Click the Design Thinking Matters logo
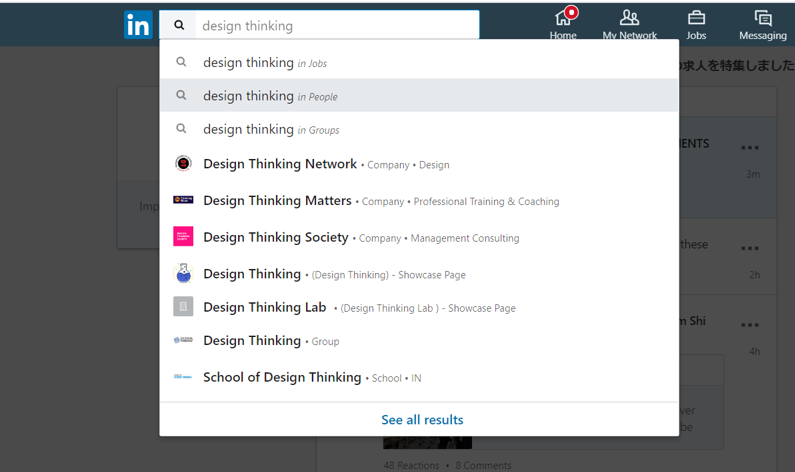The width and height of the screenshot is (795, 472). click(183, 200)
